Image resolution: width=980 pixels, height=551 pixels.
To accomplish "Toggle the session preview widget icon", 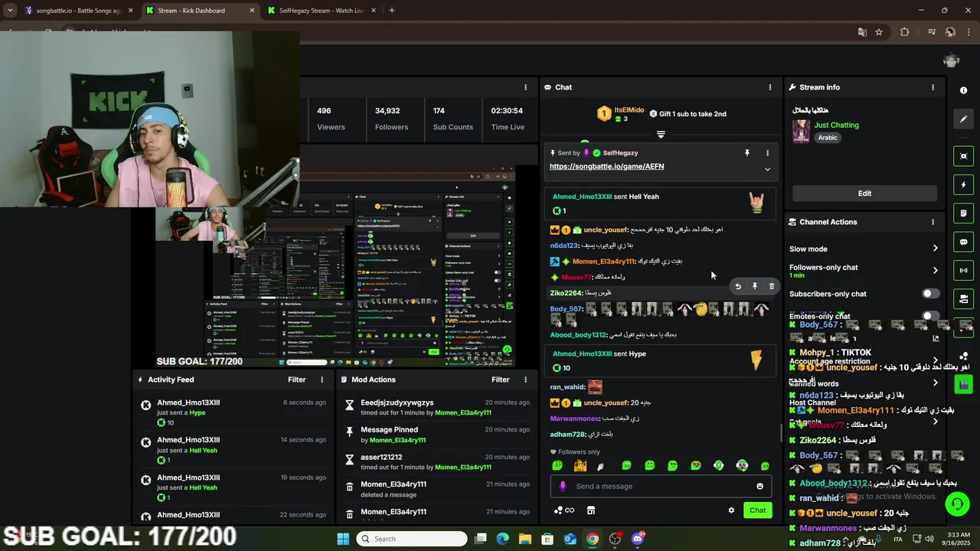I will [x=963, y=156].
